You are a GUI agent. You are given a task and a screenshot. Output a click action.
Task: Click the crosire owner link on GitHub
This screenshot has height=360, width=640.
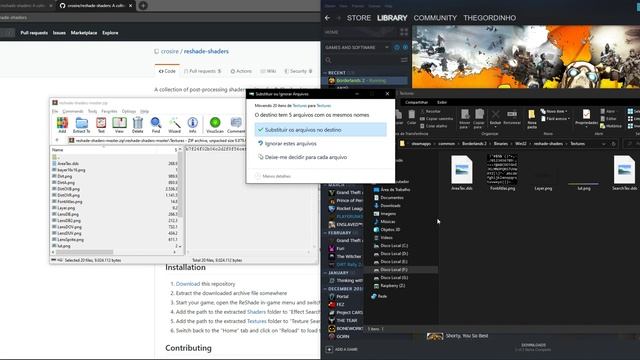[170, 51]
